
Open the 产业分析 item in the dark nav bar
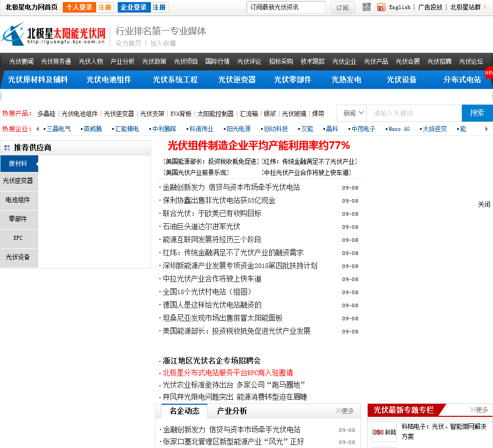[123, 61]
